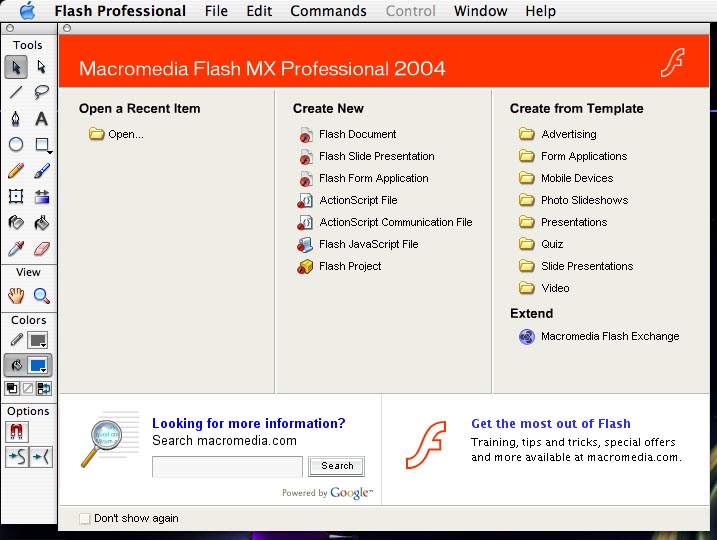Open the Quiz template folder

click(541, 244)
